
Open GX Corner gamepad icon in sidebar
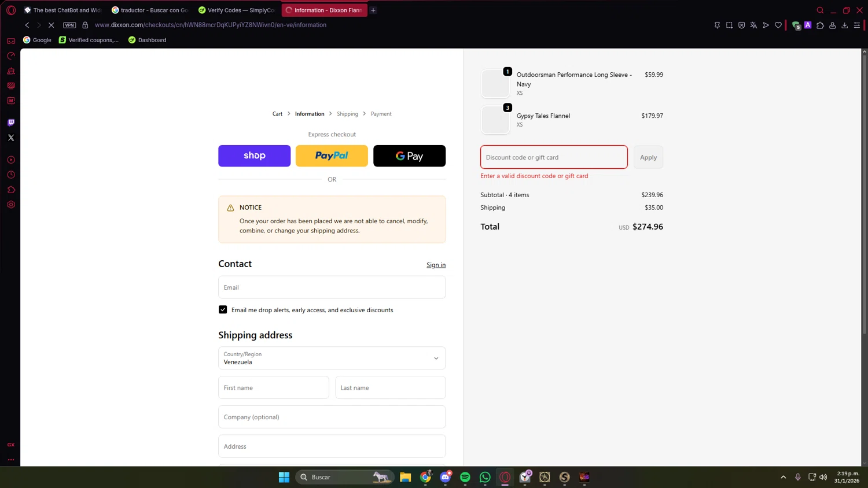[11, 41]
